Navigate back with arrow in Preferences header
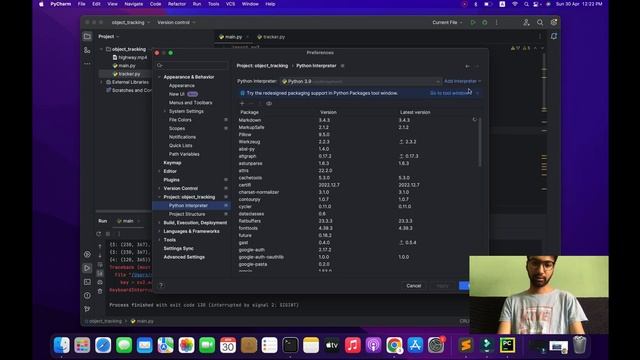The image size is (640, 360). [467, 66]
